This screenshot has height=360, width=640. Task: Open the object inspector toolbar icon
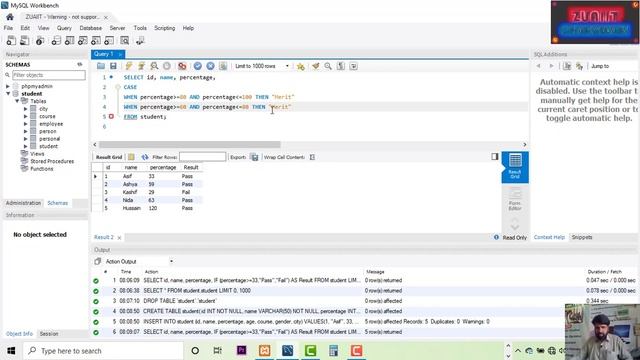(40, 40)
